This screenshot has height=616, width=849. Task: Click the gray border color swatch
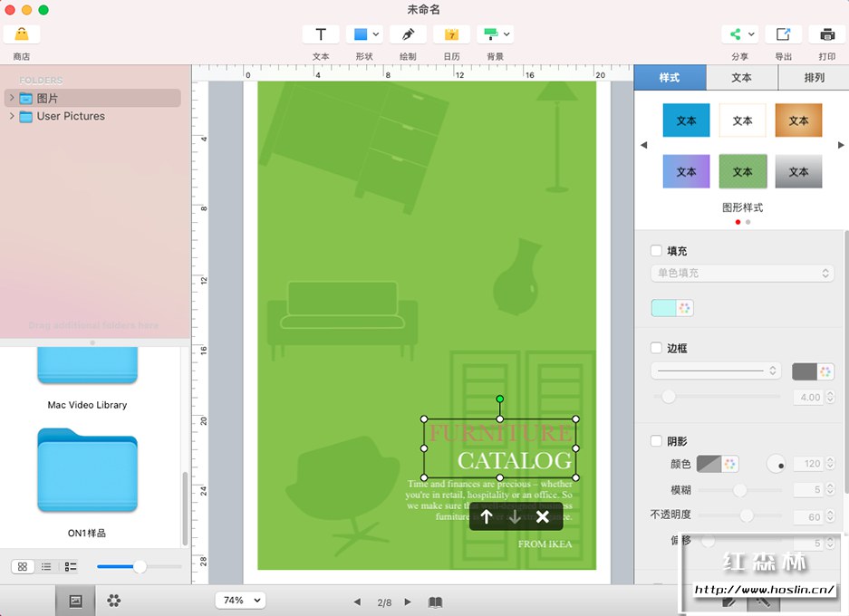[805, 372]
